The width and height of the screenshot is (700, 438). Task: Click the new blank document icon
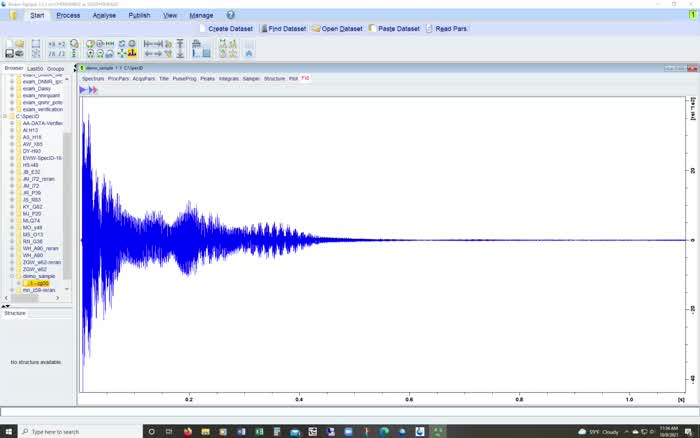(x=9, y=44)
